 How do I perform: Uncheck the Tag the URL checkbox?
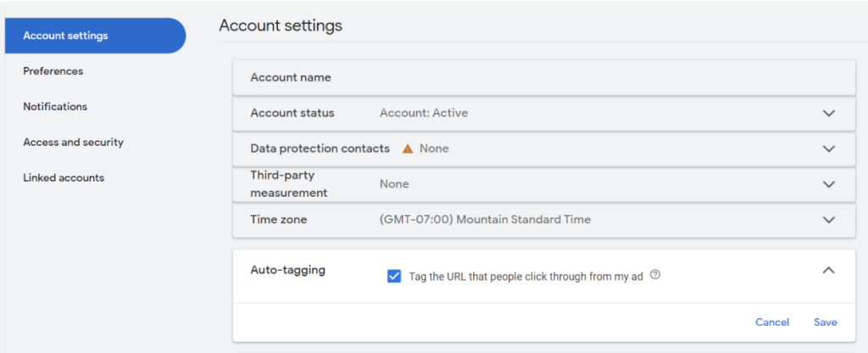pos(394,276)
